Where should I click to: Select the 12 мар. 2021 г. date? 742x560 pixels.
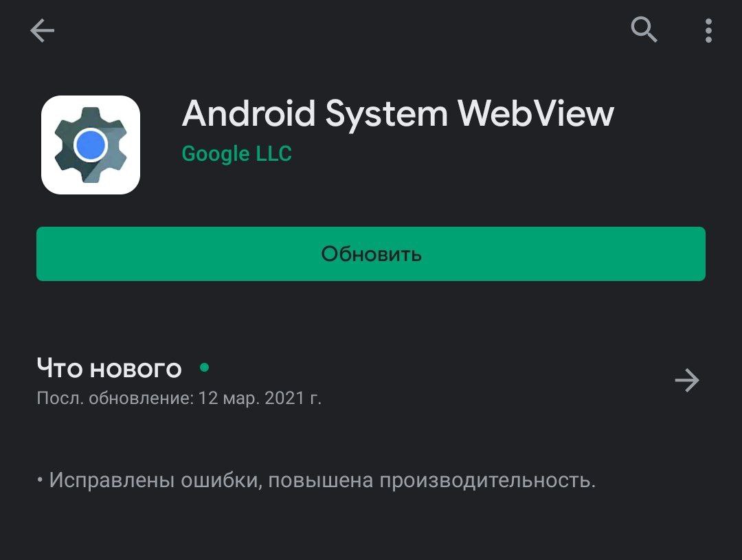[260, 398]
